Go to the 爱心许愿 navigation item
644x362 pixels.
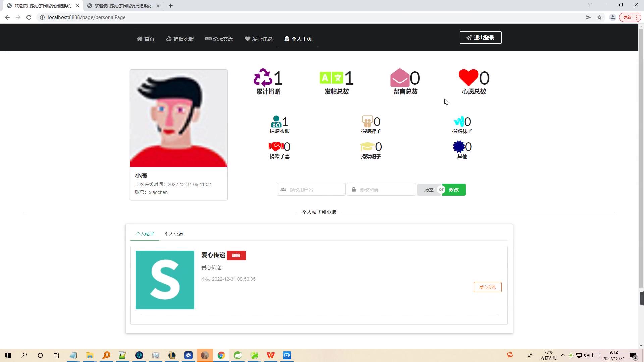coord(258,39)
